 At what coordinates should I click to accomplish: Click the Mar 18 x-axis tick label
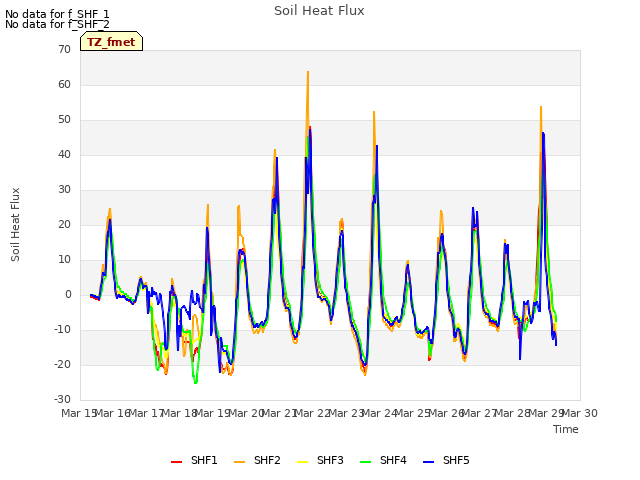(179, 413)
